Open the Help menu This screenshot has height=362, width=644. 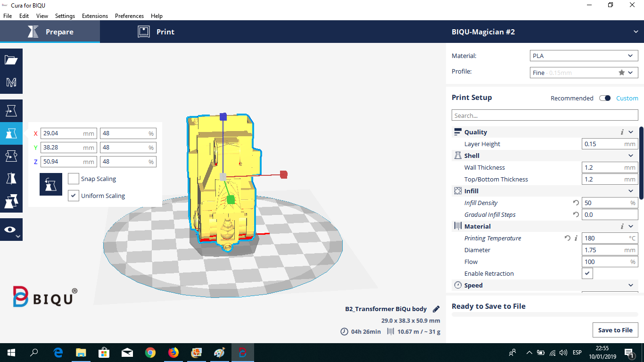[x=157, y=16]
